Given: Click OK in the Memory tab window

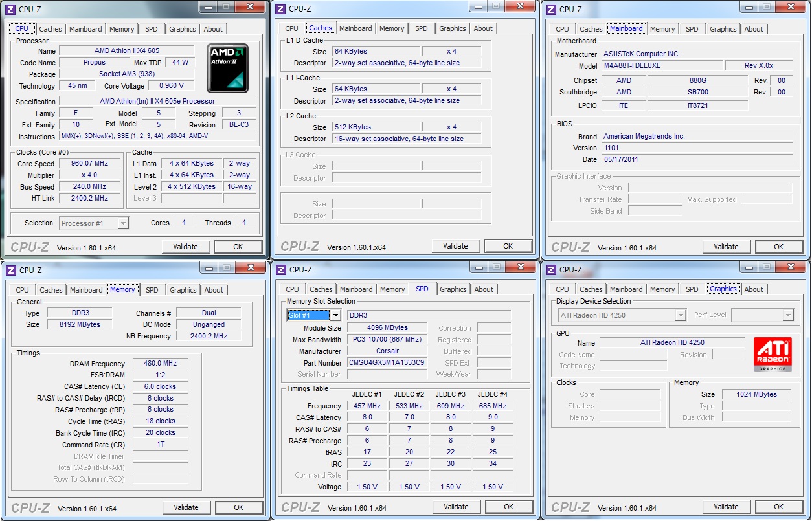Looking at the screenshot, I should [238, 507].
